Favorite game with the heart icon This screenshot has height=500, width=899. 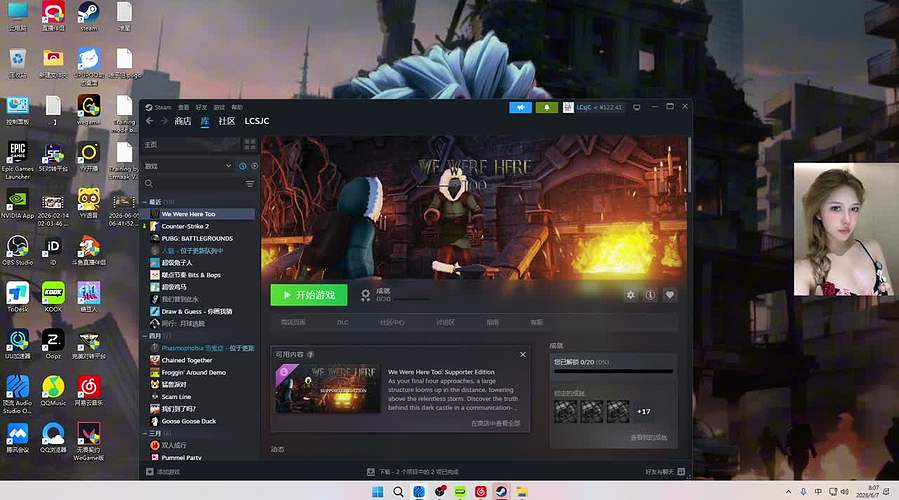click(670, 295)
